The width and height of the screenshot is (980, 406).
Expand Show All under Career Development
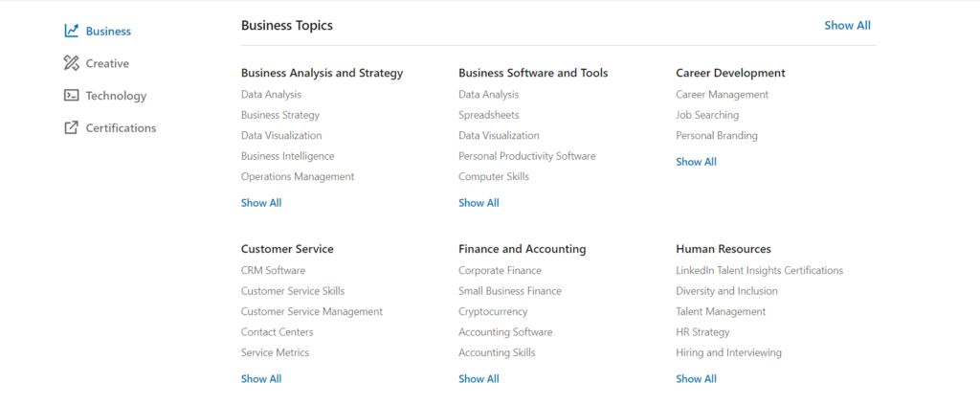tap(696, 162)
